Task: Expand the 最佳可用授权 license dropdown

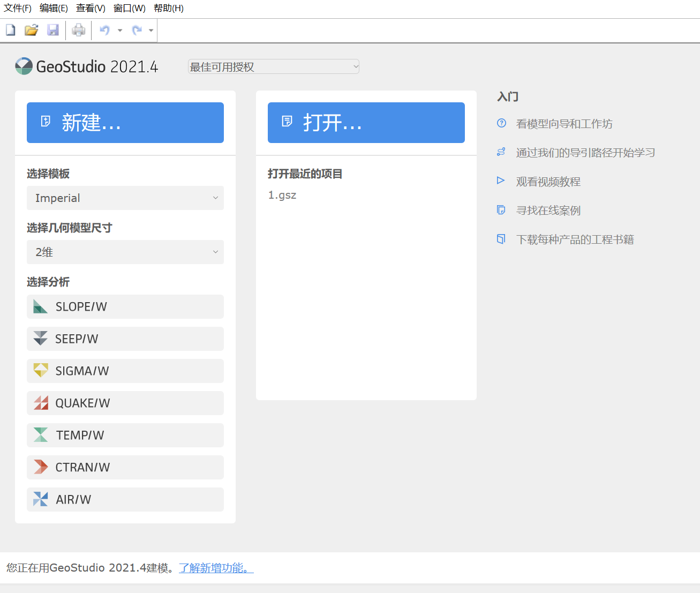Action: 274,66
